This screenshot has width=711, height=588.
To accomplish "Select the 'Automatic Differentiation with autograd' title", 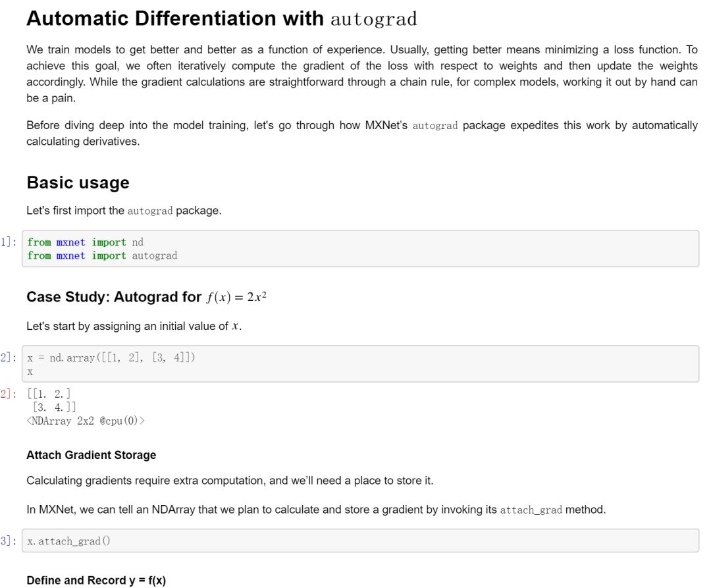I will 221,18.
